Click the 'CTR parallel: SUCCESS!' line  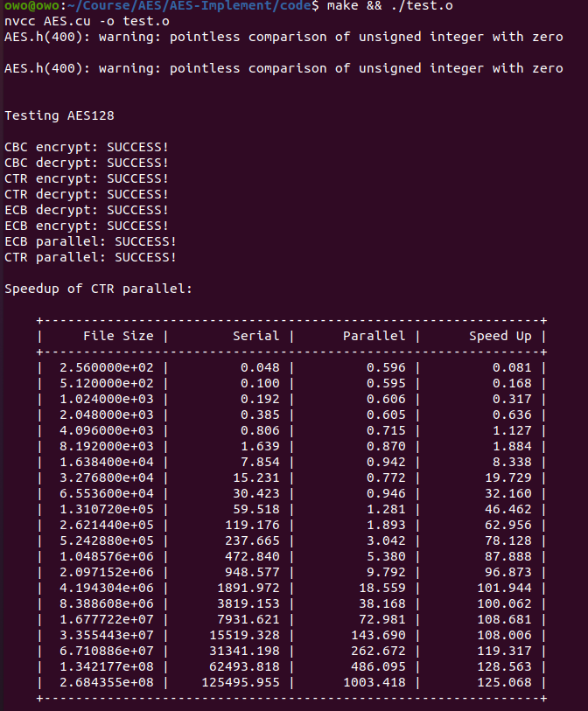pos(91,257)
